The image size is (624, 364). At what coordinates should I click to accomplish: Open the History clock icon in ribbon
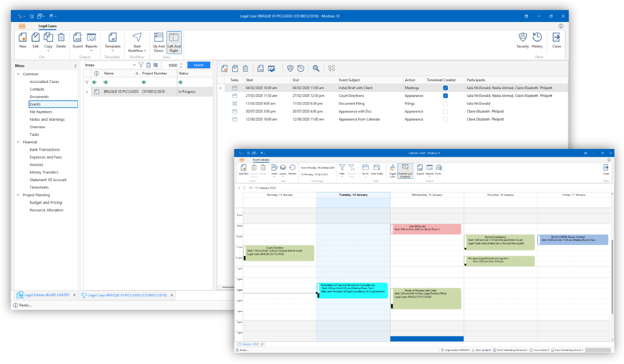(537, 38)
